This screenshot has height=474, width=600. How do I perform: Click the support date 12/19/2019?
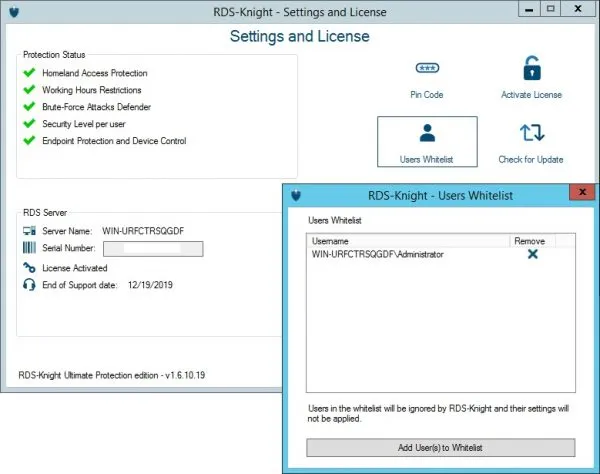pos(150,285)
